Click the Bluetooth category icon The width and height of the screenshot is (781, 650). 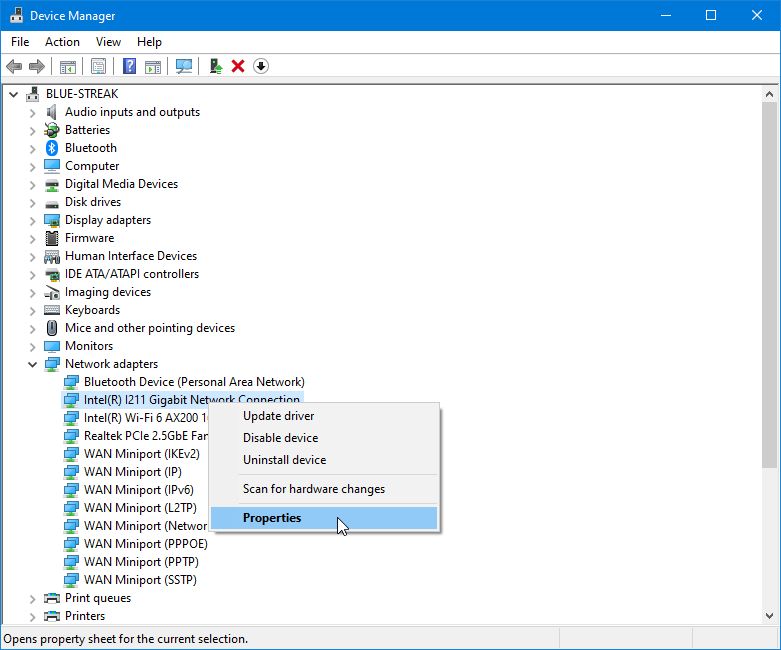(52, 148)
